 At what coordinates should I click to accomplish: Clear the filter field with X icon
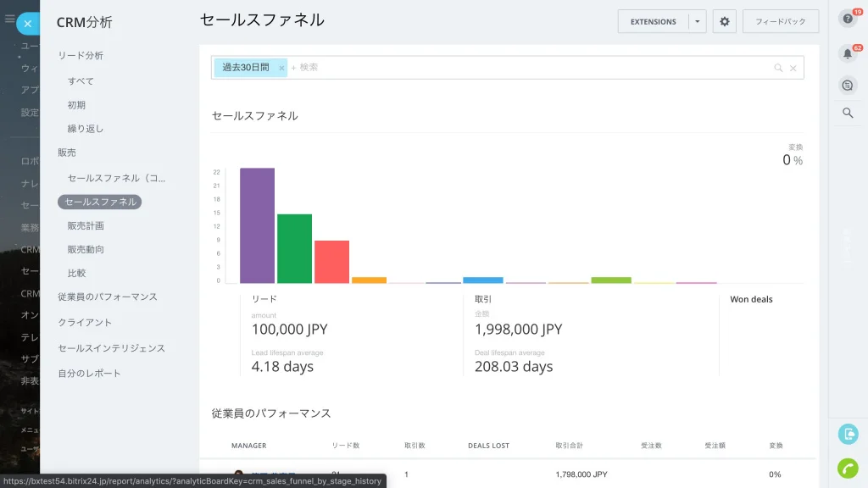(793, 68)
